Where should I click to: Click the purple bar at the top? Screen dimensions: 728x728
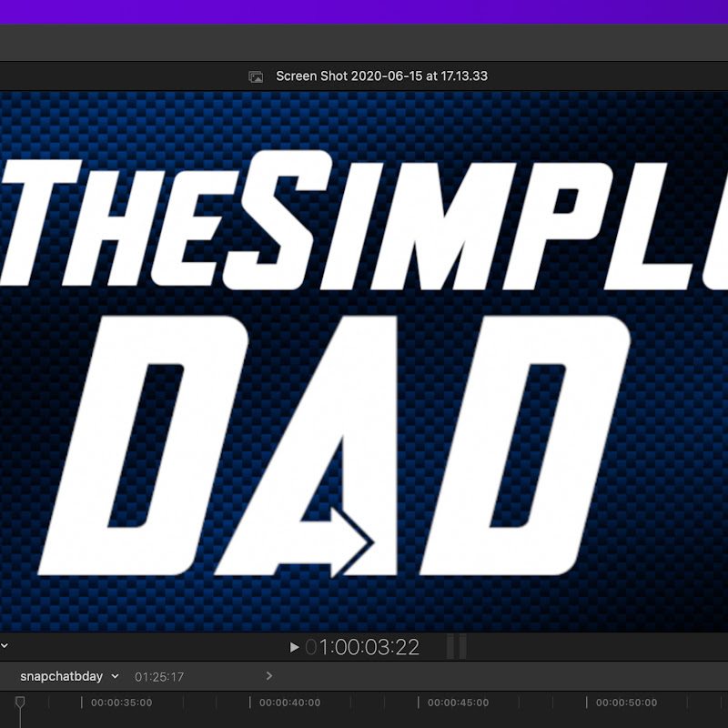[x=364, y=11]
